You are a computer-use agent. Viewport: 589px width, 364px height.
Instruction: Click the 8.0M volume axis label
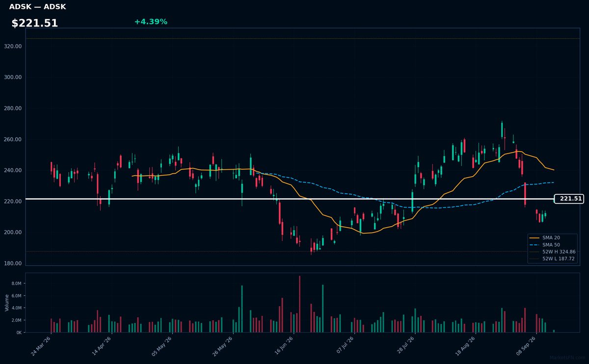click(17, 284)
